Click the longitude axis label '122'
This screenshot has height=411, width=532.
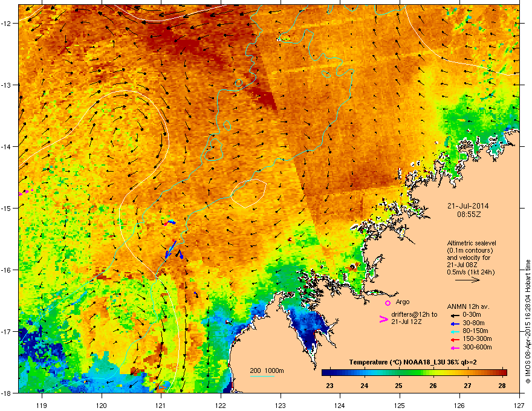click(x=221, y=405)
